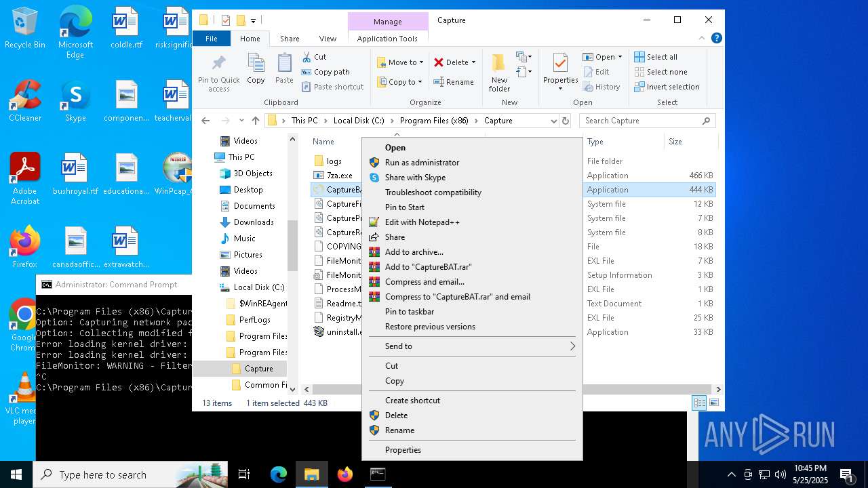868x488 pixels.
Task: Open the Properties ribbon button
Action: coord(560,73)
